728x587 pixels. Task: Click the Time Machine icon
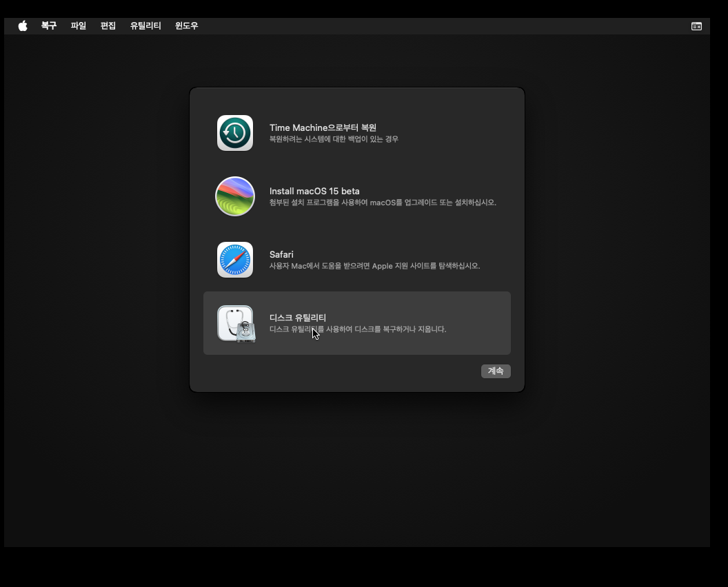[x=235, y=133]
